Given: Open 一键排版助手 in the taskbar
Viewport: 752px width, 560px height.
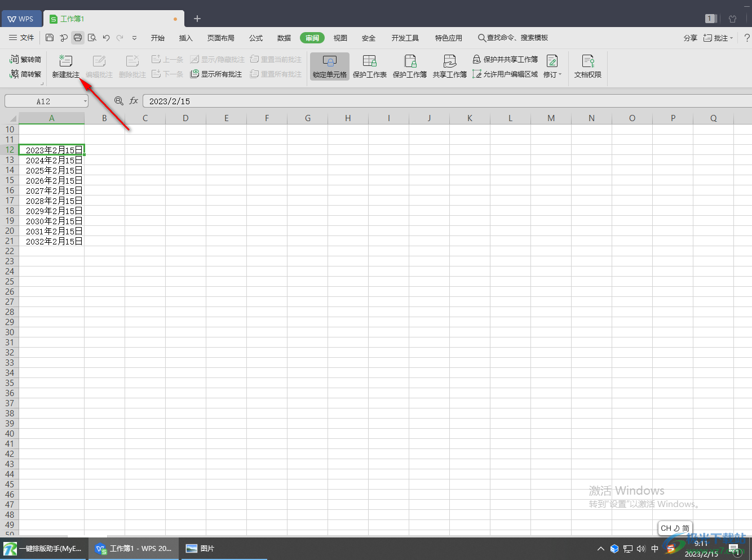Looking at the screenshot, I should coord(43,548).
